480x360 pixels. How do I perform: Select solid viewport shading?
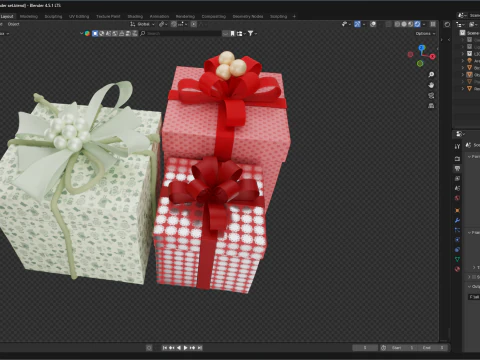point(404,24)
